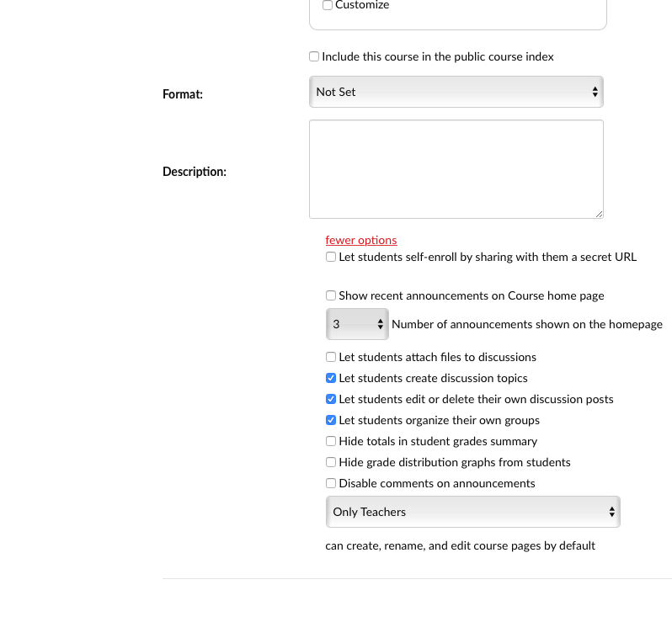Uncheck Let students create discussion topics
Screen dimensions: 672x638
[x=331, y=378]
